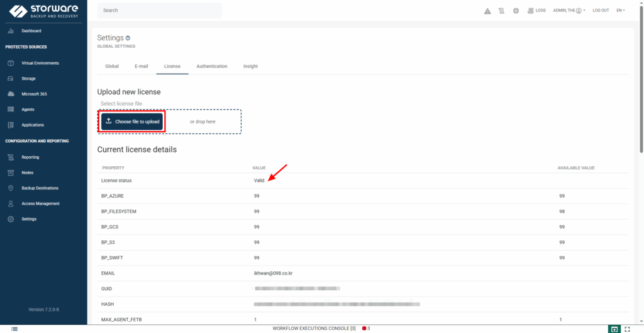Open Backup Destinations in the sidebar
Viewport: 644px width, 333px height.
40,188
